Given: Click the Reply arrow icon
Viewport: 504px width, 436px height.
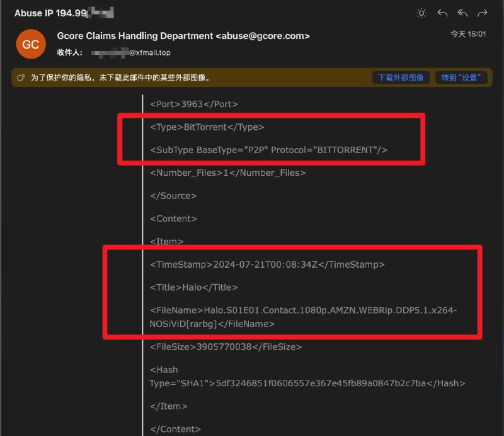Looking at the screenshot, I should (442, 13).
